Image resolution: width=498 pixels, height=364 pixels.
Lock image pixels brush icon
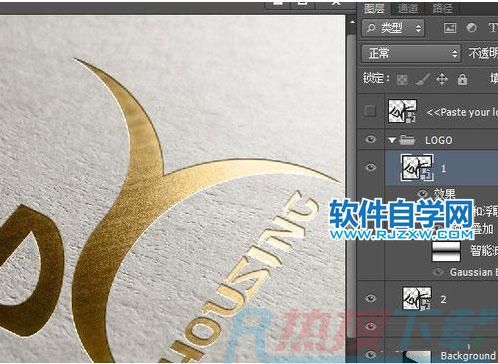(x=422, y=80)
